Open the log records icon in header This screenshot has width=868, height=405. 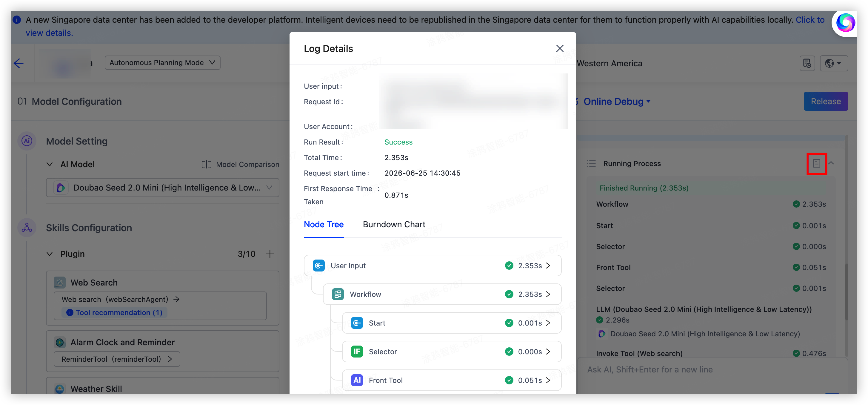pyautogui.click(x=807, y=63)
